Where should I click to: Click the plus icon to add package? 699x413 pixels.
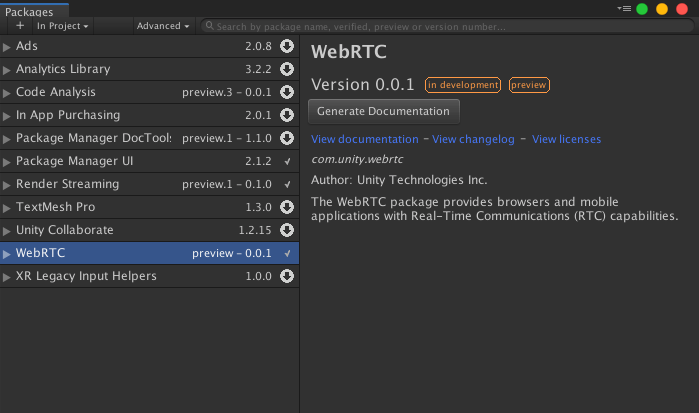(20, 26)
